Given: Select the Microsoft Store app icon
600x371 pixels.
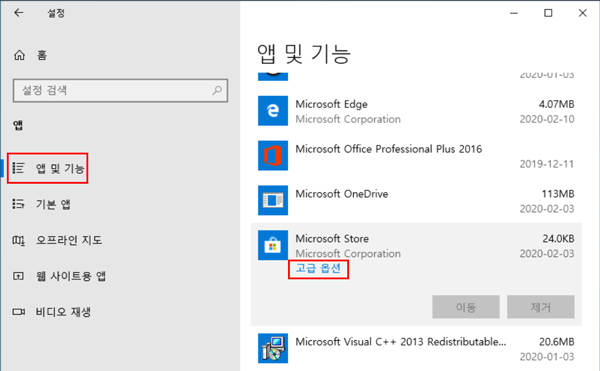Looking at the screenshot, I should (273, 245).
